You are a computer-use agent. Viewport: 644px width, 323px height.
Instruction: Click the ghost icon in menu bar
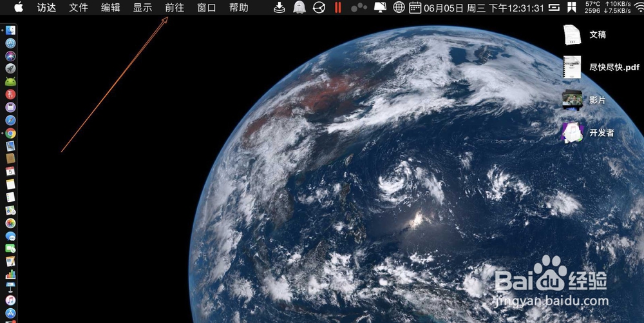pos(299,7)
